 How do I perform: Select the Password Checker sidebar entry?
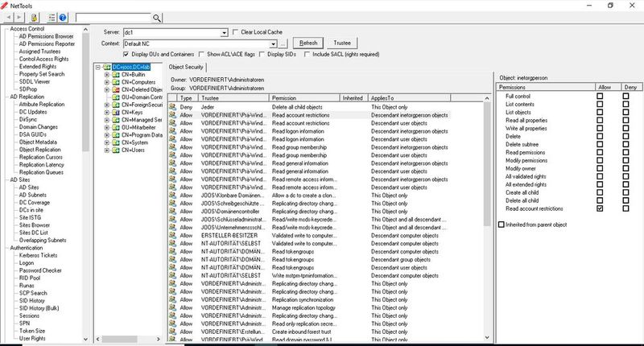point(40,270)
